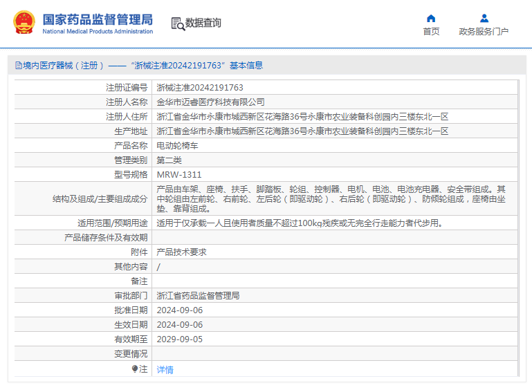Click the 产品储存条件及有效期 label

[x=106, y=238]
